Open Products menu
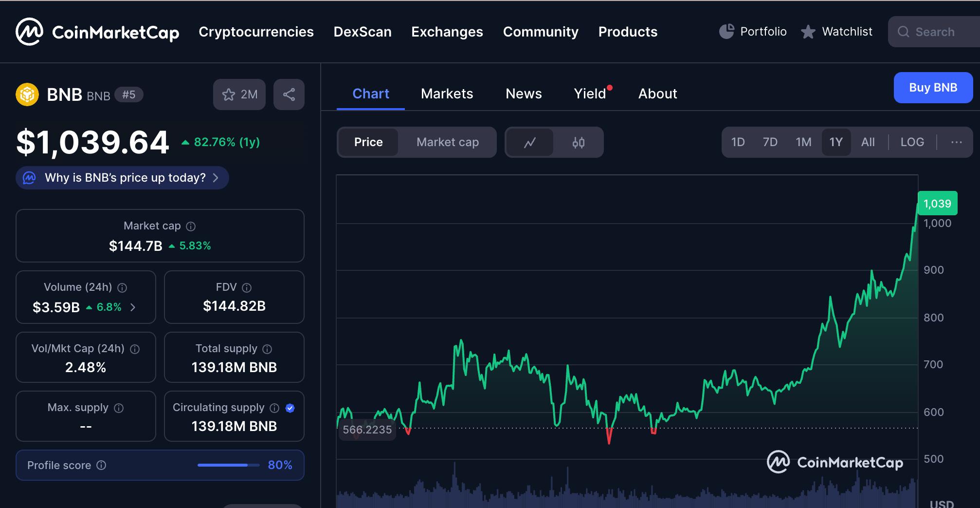This screenshot has width=980, height=508. click(628, 32)
